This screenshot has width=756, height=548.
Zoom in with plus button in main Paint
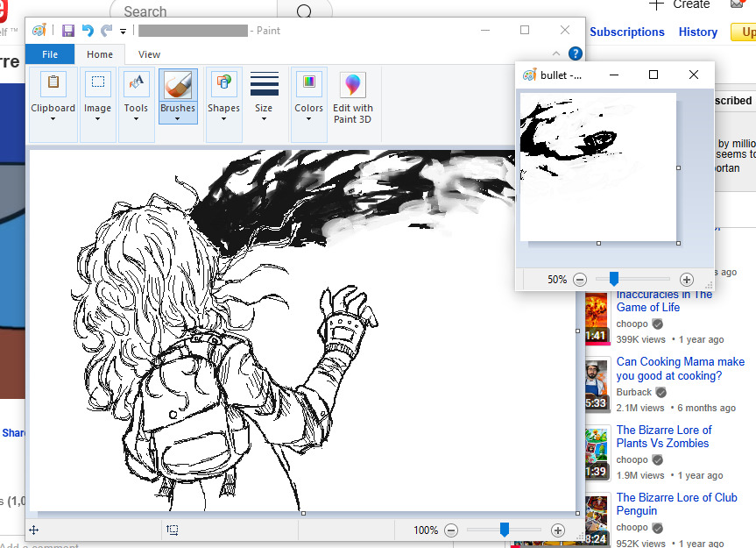coord(557,530)
